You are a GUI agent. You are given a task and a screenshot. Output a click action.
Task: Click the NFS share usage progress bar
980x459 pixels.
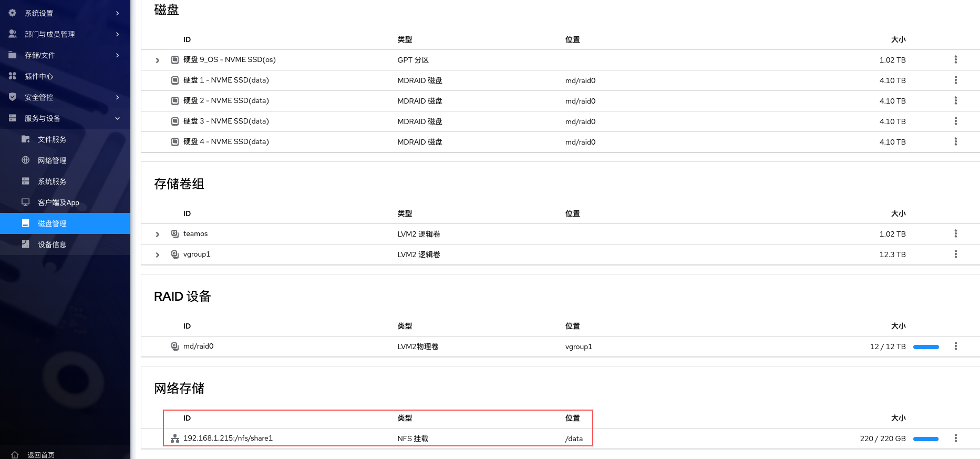(x=926, y=439)
